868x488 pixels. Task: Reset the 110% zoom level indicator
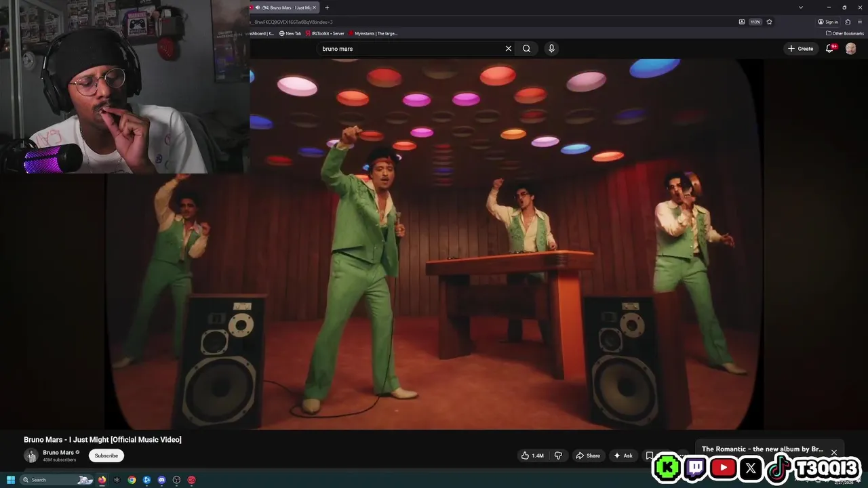tap(755, 22)
